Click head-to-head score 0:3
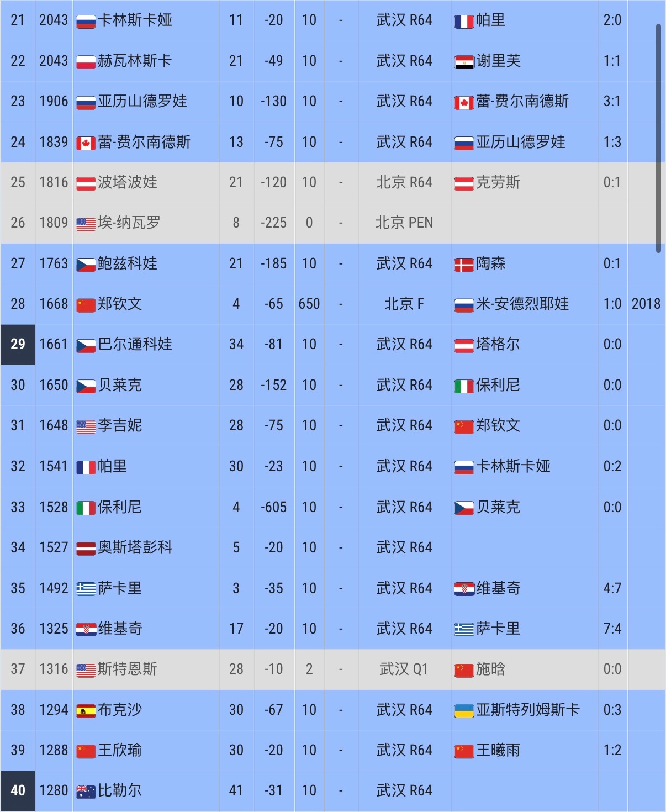This screenshot has width=666, height=812. [x=612, y=710]
